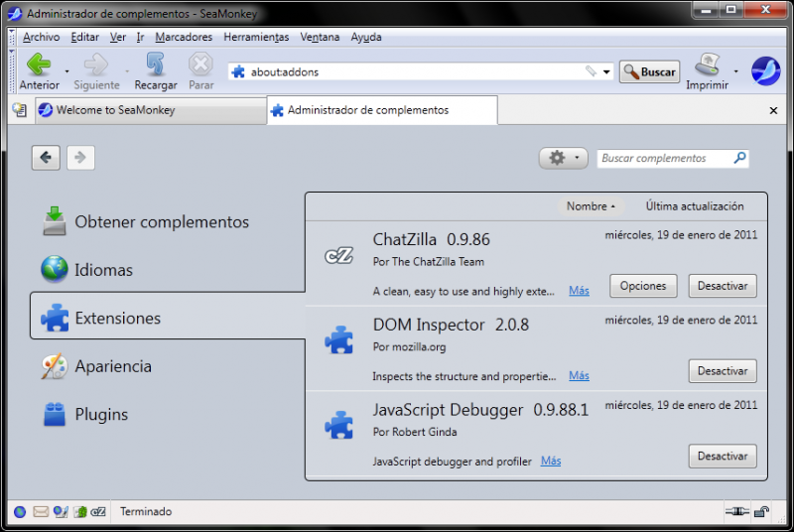This screenshot has width=794, height=532.
Task: Click the magnifier icon in add-ons search
Action: [x=739, y=158]
